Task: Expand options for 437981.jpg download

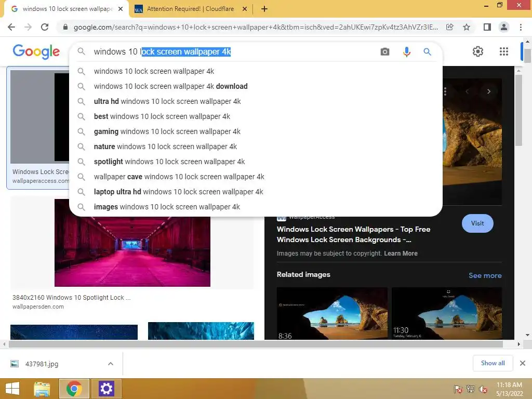Action: pos(111,364)
